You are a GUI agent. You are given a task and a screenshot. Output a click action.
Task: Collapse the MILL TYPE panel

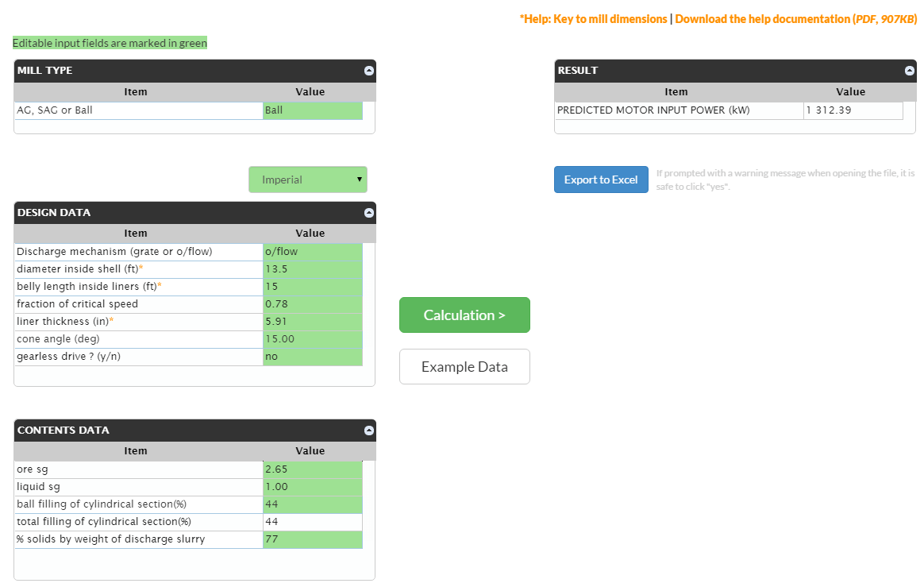pos(368,71)
